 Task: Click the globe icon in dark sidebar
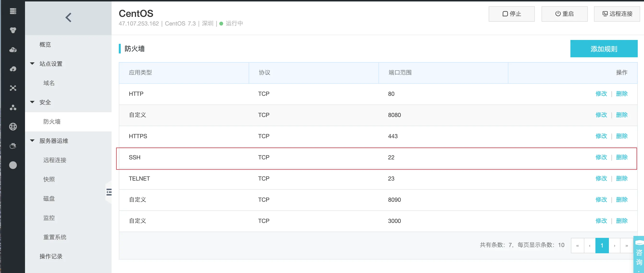(13, 127)
